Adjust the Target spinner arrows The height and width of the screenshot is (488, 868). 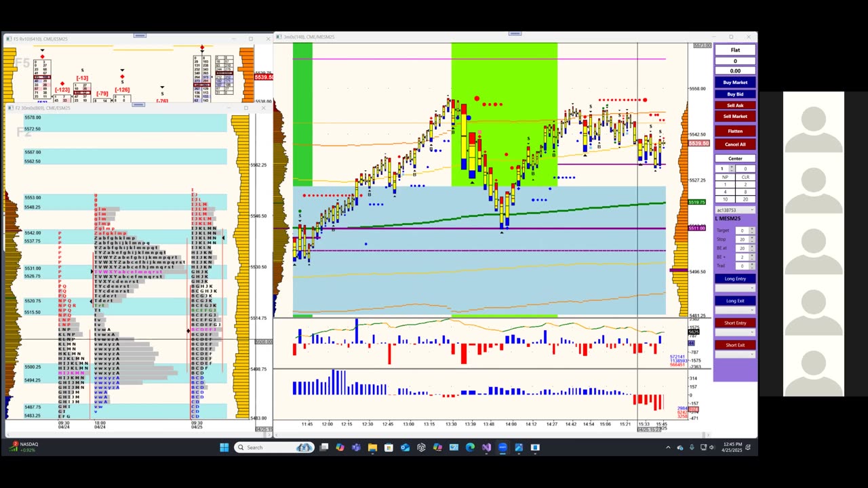pos(752,230)
